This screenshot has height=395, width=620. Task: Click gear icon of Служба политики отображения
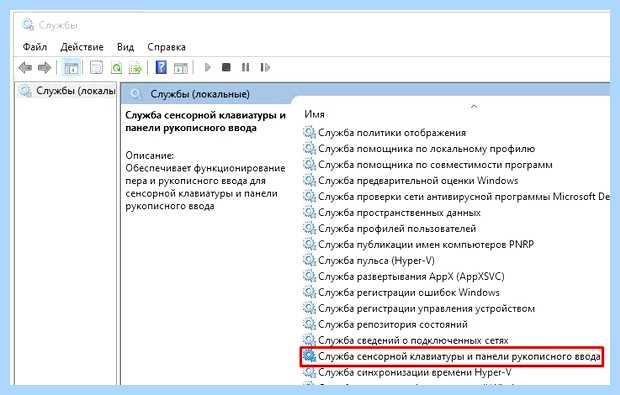pos(309,132)
